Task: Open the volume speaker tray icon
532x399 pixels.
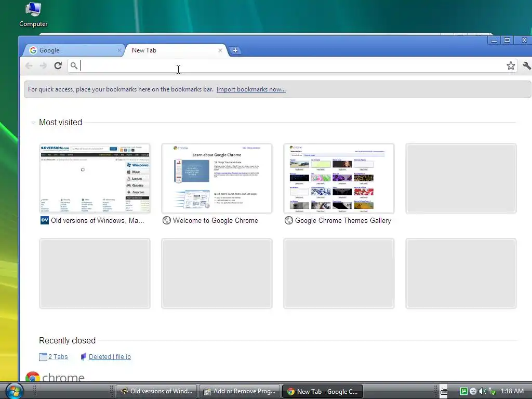Action: click(483, 391)
